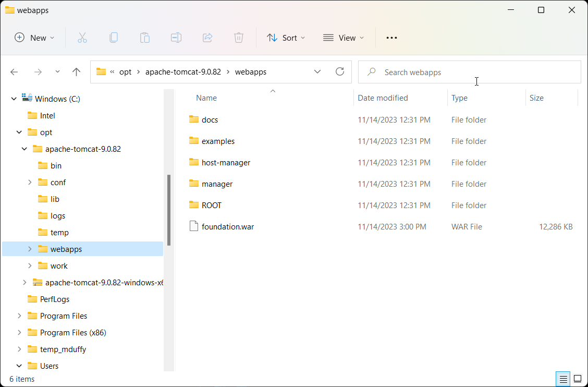This screenshot has height=387, width=588.
Task: Click the double-chevron breadcrumb overflow
Action: pos(112,72)
